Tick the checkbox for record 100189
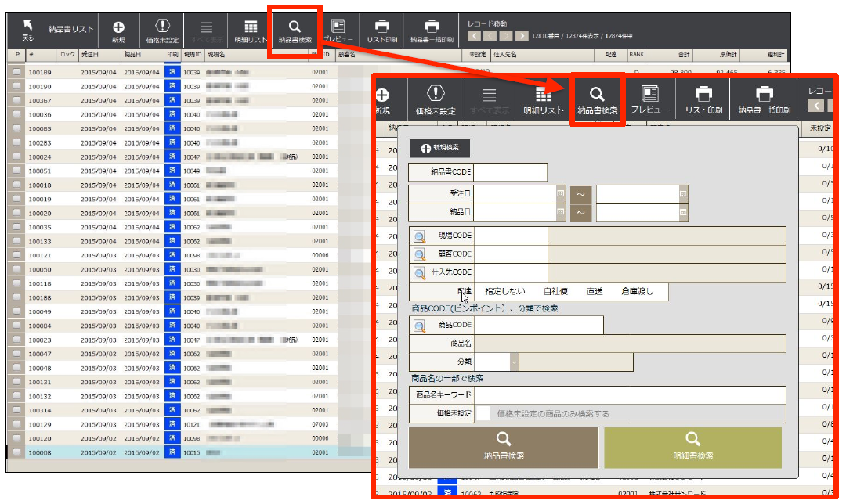 tap(16, 72)
